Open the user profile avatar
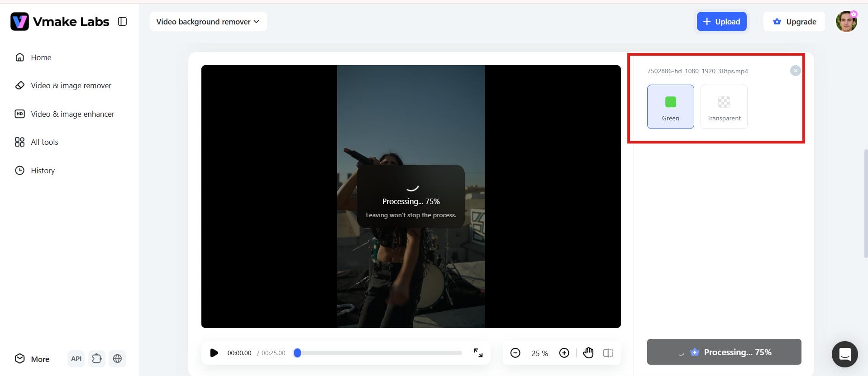This screenshot has height=376, width=868. point(846,21)
